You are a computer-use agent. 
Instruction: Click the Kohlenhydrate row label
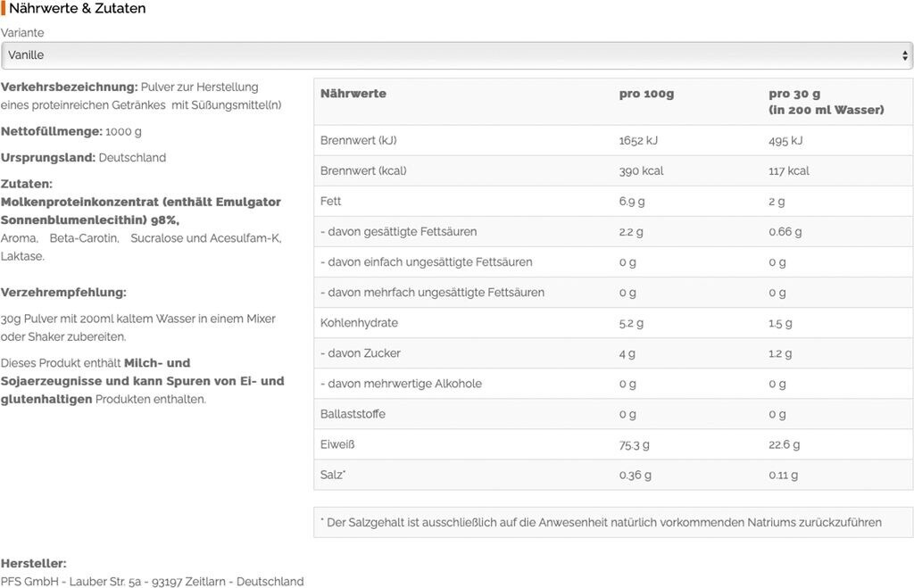point(359,323)
